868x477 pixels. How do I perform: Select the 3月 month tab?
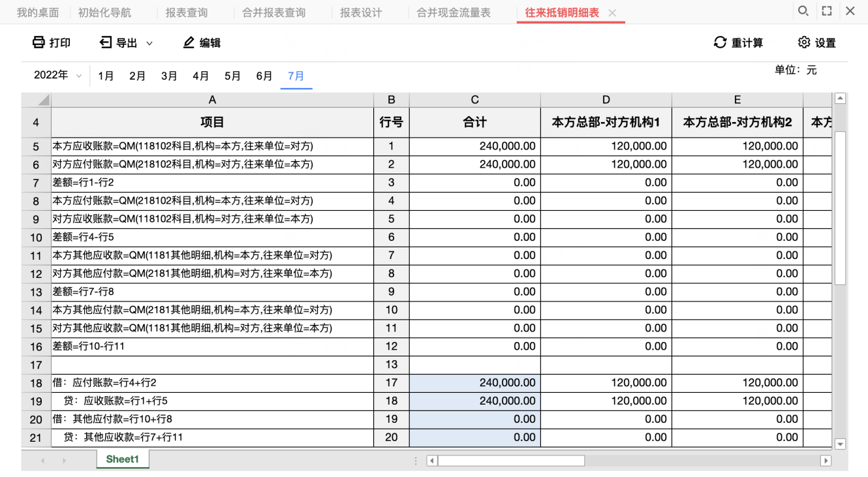click(x=169, y=76)
